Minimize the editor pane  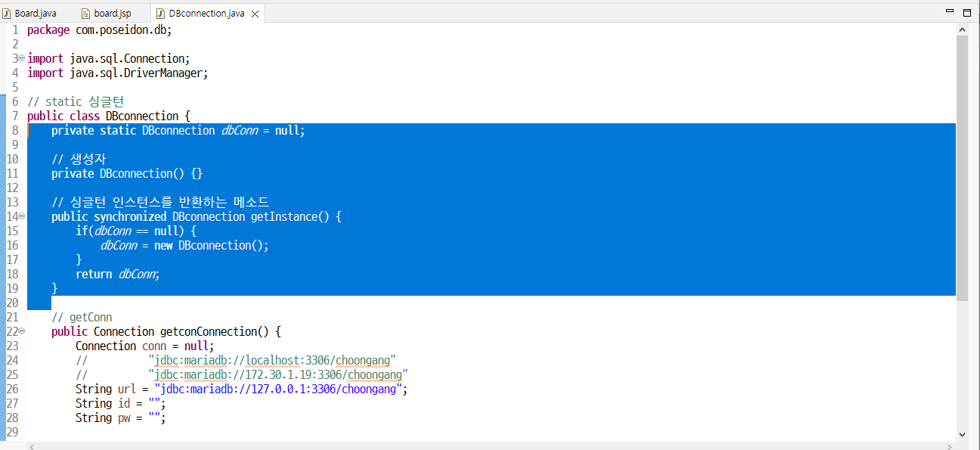coord(951,12)
